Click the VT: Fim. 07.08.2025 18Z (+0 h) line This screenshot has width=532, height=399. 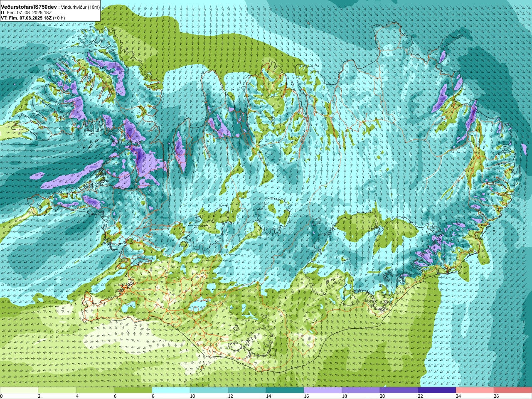pyautogui.click(x=33, y=18)
